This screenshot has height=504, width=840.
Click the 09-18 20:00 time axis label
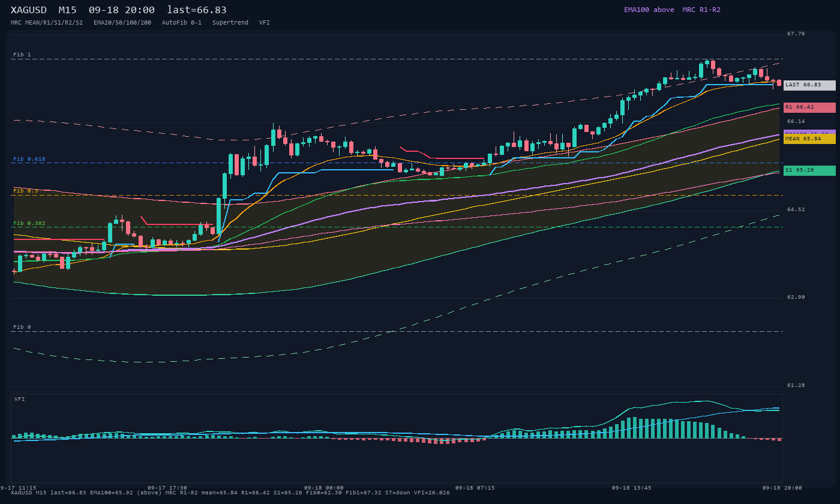[782, 488]
